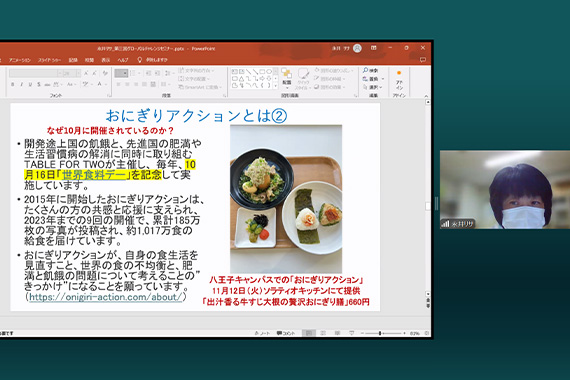Screen dimensions: 570x380
Task: Click the decrease font size icon
Action: 95,73
